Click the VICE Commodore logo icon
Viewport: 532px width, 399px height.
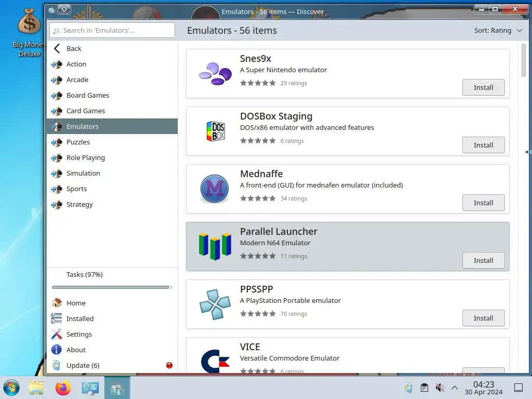[x=215, y=361]
